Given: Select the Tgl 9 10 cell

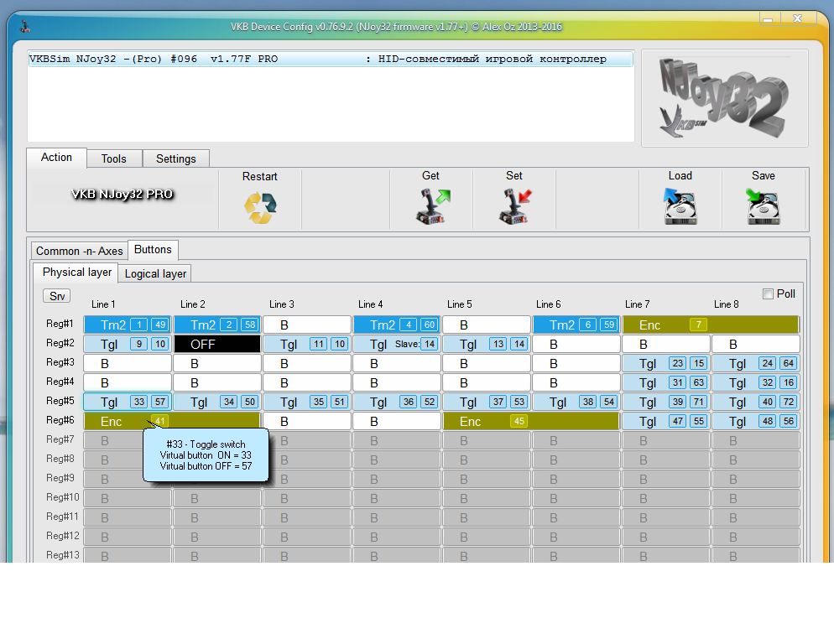Looking at the screenshot, I should tap(128, 344).
